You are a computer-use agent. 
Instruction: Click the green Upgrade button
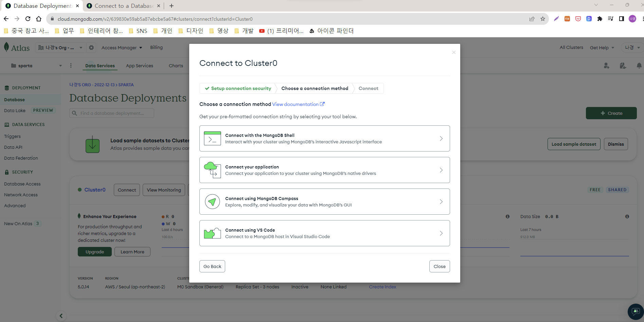click(x=95, y=252)
